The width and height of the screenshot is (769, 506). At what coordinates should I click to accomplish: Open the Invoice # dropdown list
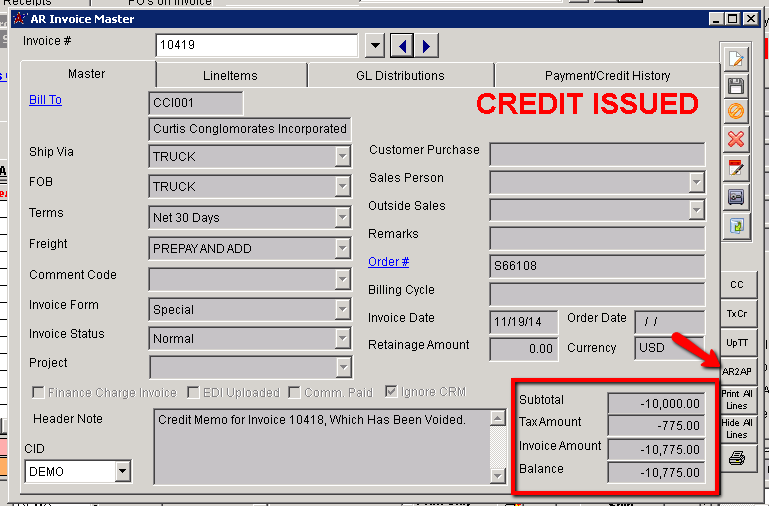375,46
